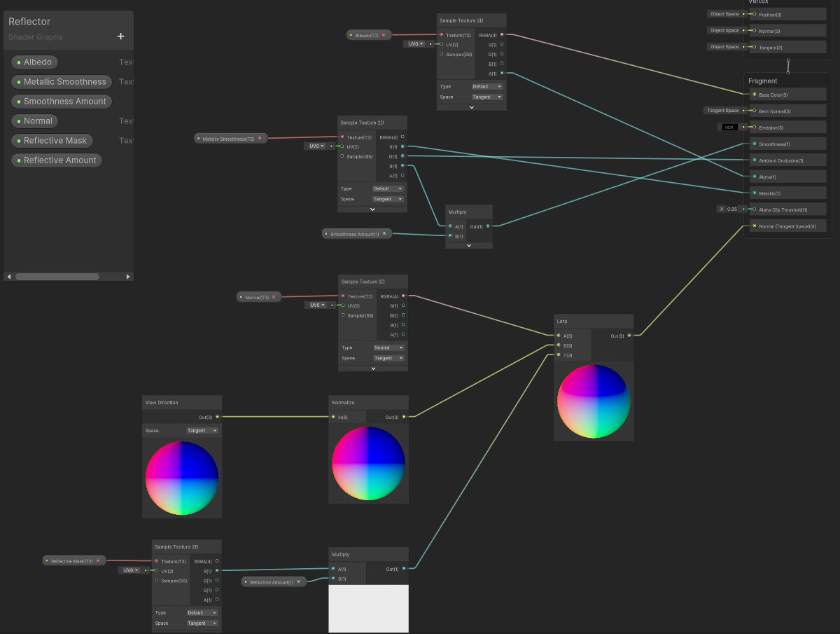The height and width of the screenshot is (634, 840).
Task: Toggle the exposed dot on Reflective Amount
Action: point(17,160)
